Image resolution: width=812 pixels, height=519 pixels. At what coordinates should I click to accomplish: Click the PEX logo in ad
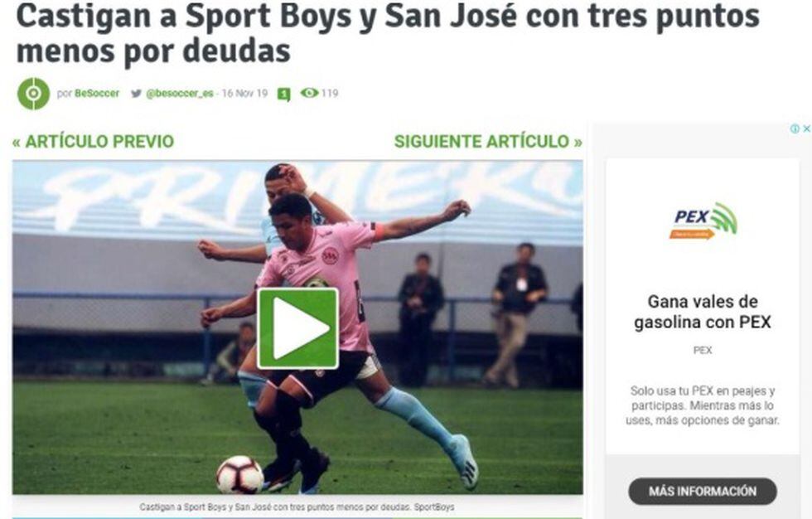[x=703, y=221]
